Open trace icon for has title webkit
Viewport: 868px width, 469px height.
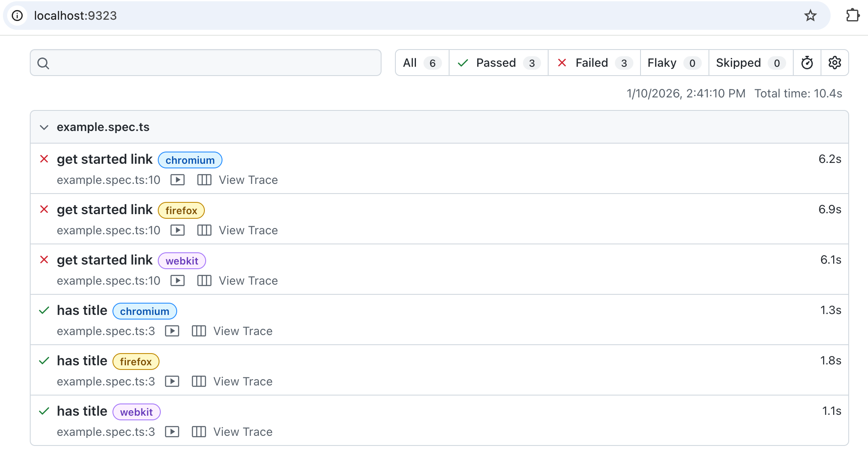tap(199, 432)
